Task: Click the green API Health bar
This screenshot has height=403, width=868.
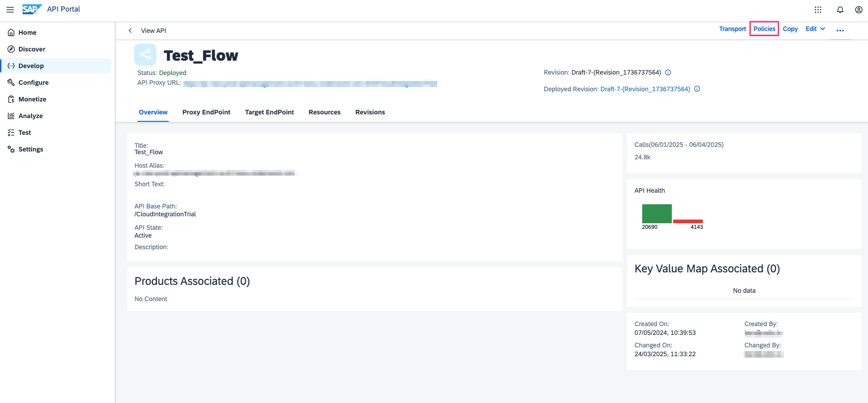Action: point(657,214)
